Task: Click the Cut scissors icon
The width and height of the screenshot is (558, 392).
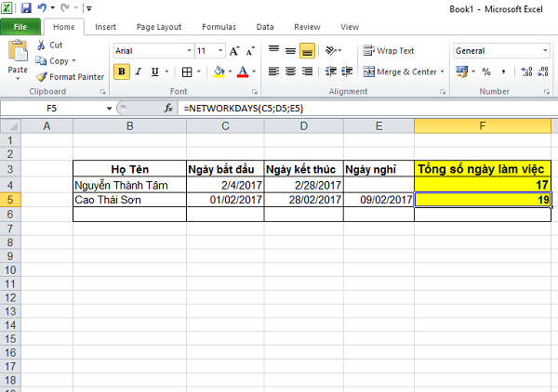Action: click(x=41, y=45)
